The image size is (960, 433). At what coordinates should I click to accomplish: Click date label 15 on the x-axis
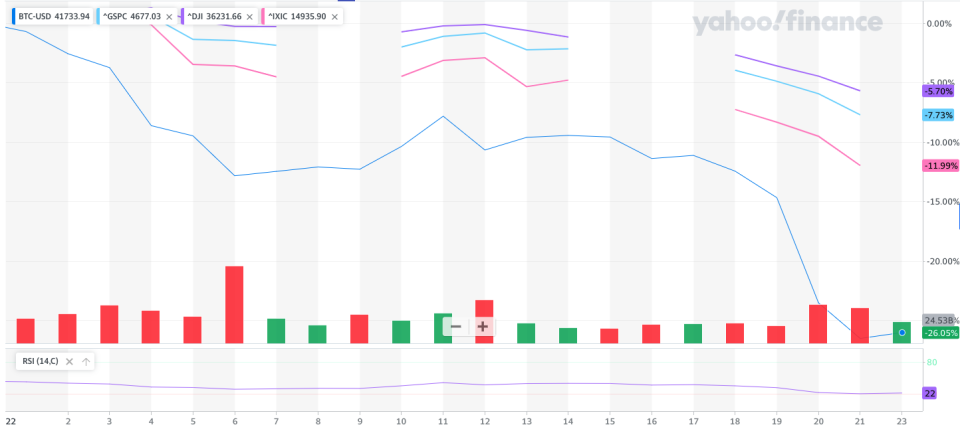click(609, 421)
